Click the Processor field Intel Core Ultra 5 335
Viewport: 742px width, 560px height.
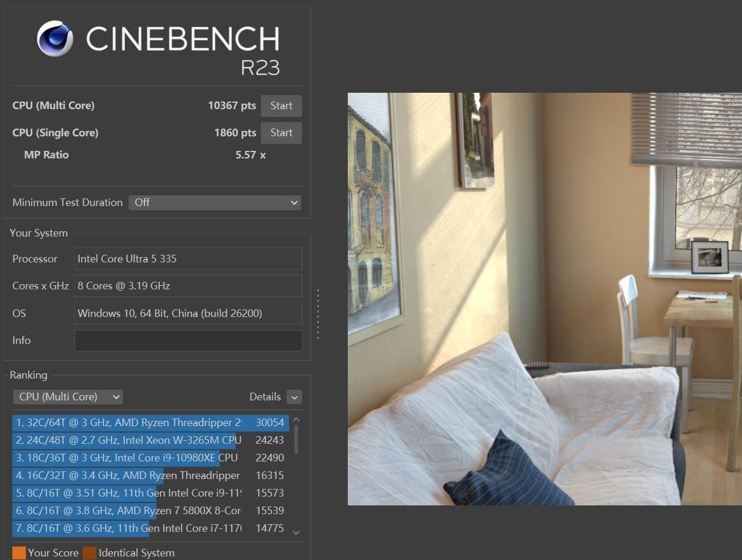[188, 259]
